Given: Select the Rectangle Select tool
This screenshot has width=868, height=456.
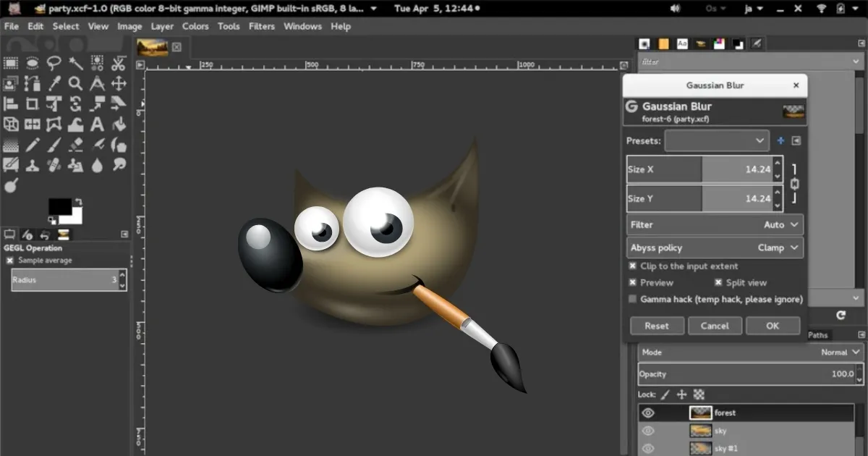Looking at the screenshot, I should pos(11,63).
